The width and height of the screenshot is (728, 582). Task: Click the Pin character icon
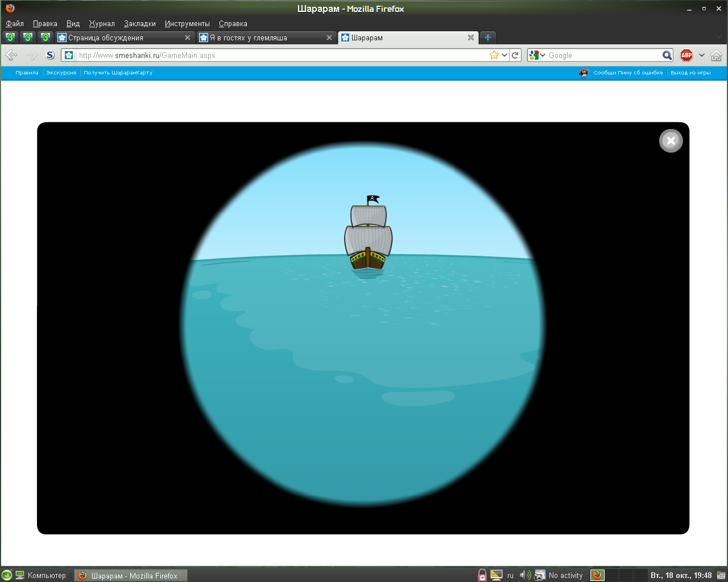click(584, 73)
